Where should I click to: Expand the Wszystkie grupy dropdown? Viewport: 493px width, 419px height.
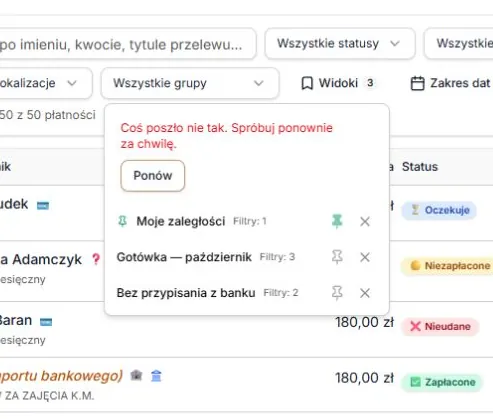point(190,83)
